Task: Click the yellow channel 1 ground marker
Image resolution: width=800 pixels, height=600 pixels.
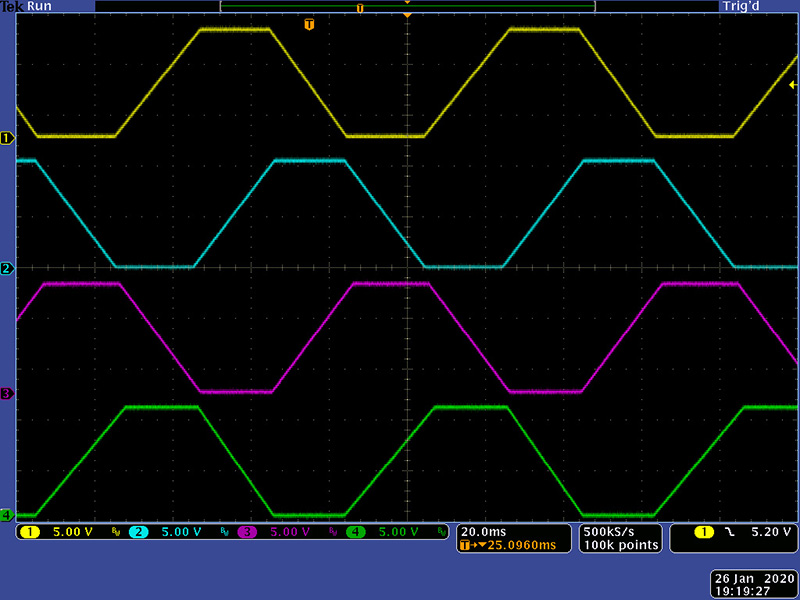Action: tap(7, 137)
